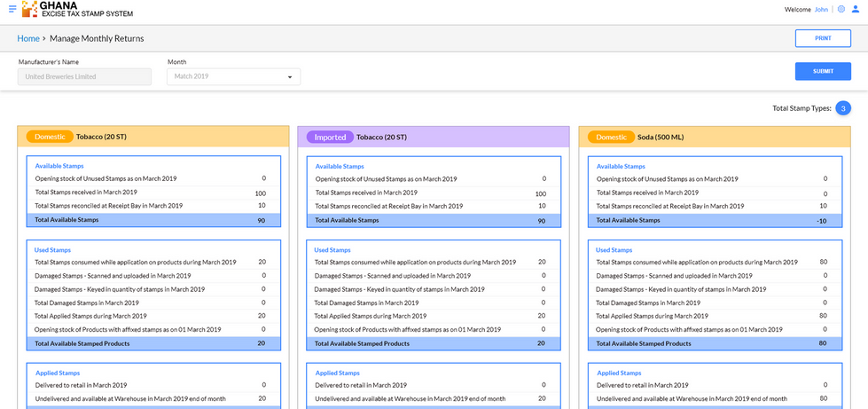Expand the Month dropdown
868x409 pixels.
234,77
